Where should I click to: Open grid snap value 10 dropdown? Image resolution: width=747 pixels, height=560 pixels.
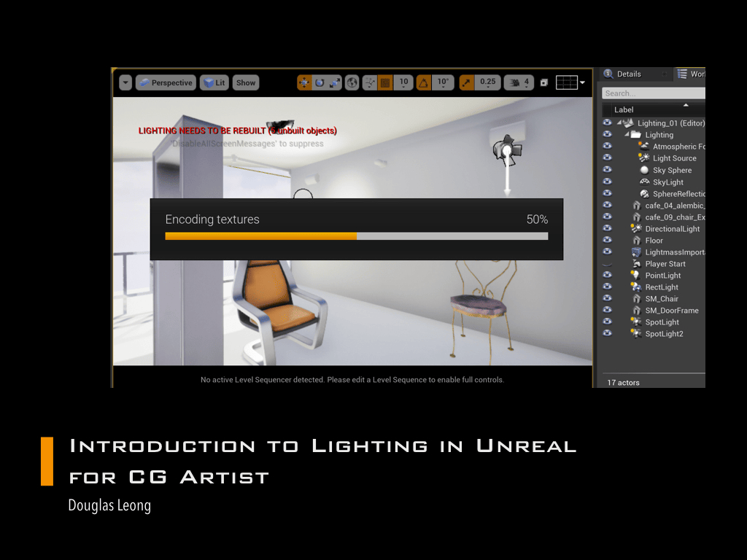pyautogui.click(x=403, y=83)
